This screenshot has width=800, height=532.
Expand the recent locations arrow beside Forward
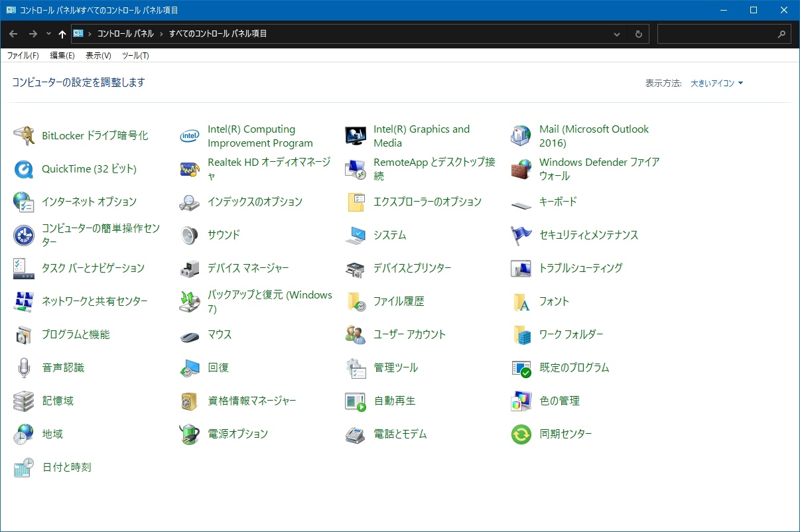point(48,34)
